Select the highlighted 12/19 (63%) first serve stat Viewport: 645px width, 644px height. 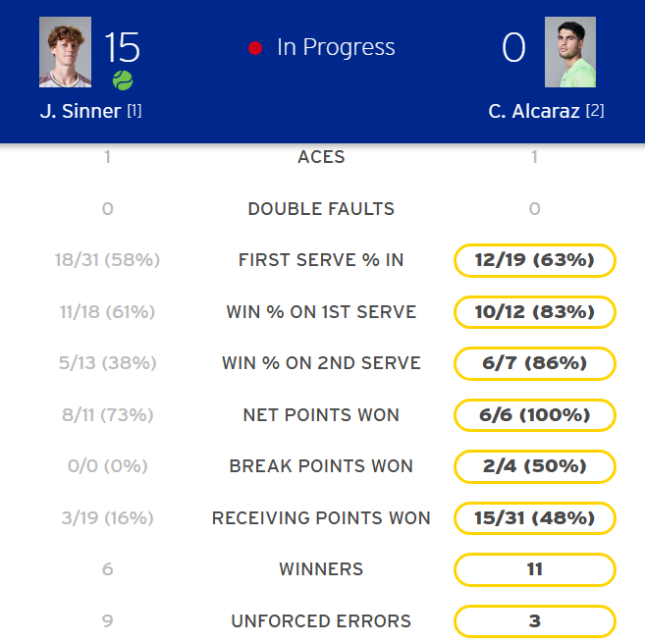click(x=535, y=260)
